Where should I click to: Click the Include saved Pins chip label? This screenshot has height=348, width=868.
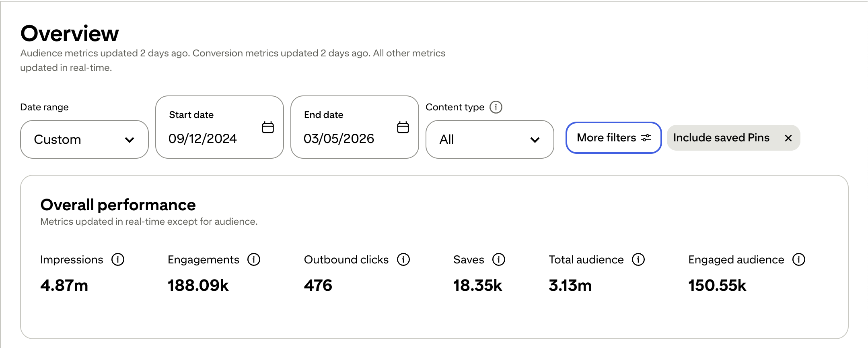[x=721, y=138]
